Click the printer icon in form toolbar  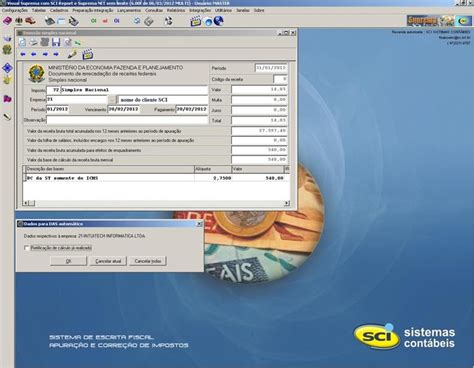(34, 42)
